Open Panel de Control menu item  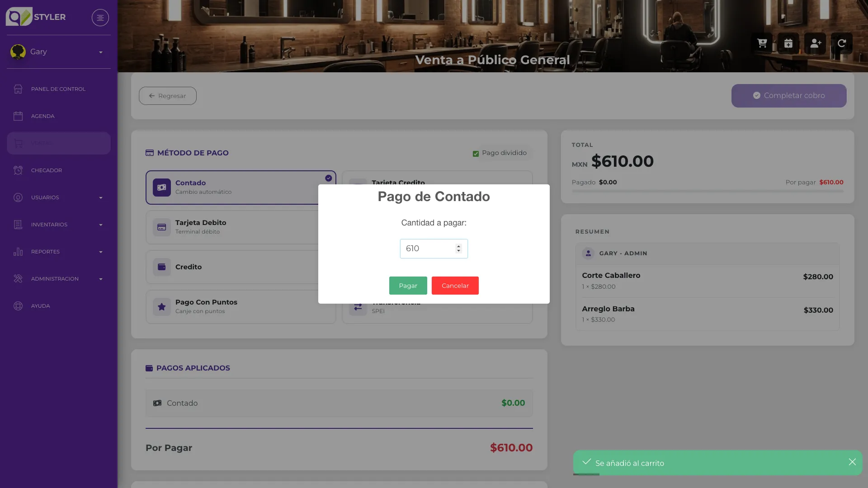pos(59,89)
